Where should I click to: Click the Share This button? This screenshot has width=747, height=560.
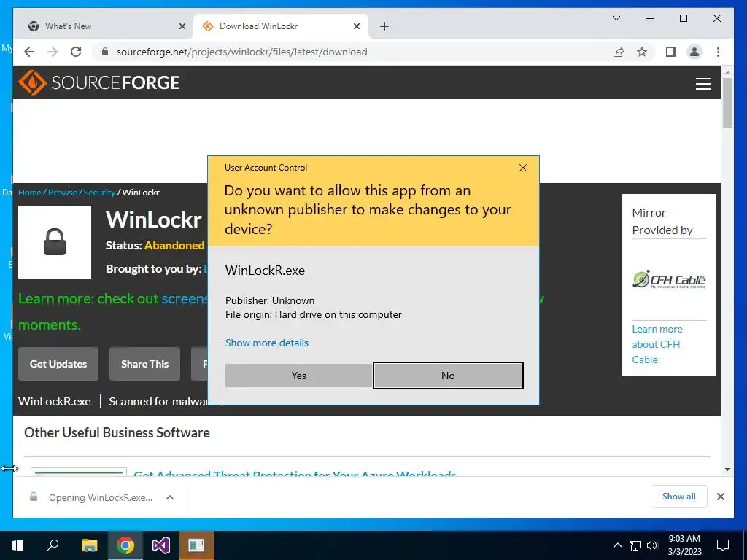(x=145, y=364)
